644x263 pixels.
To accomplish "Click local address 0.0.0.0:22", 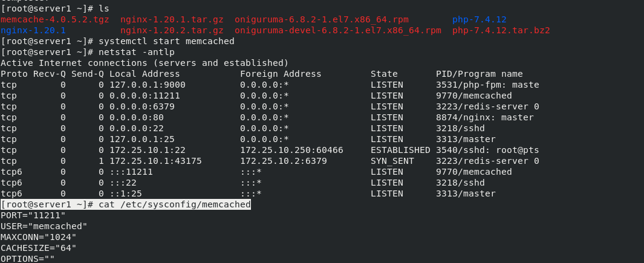I will [x=136, y=128].
